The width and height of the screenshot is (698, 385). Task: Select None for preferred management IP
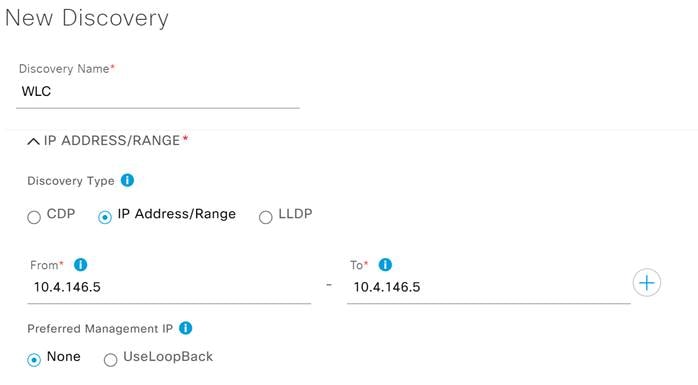(34, 360)
